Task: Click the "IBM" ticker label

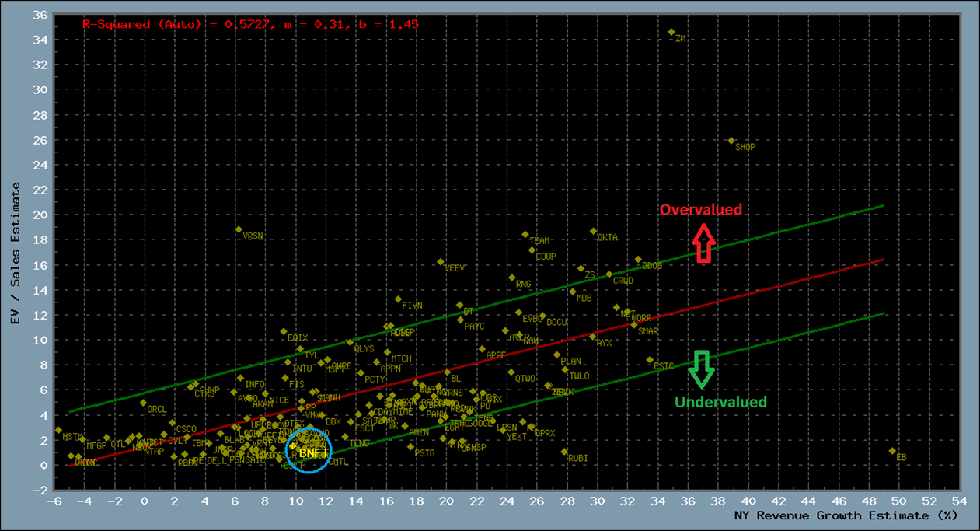Action: (x=200, y=443)
